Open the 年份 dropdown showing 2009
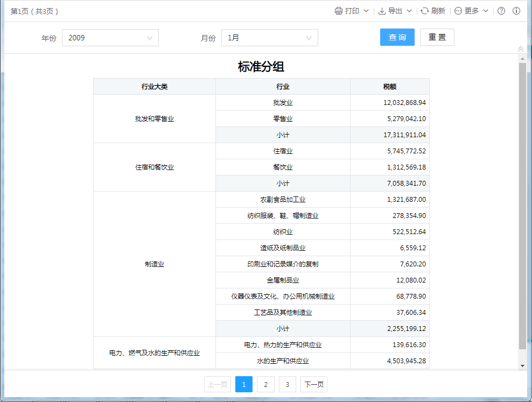 click(x=110, y=38)
